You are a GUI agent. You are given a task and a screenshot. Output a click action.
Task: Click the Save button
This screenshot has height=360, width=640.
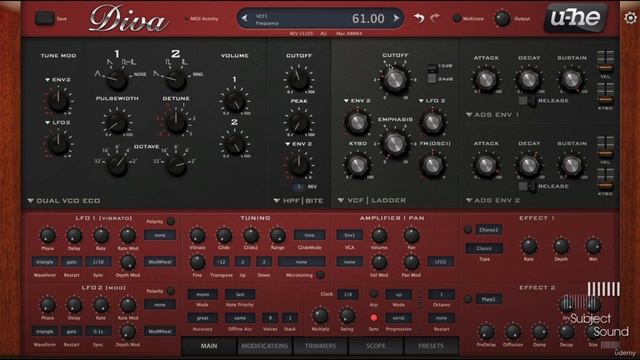tap(45, 18)
